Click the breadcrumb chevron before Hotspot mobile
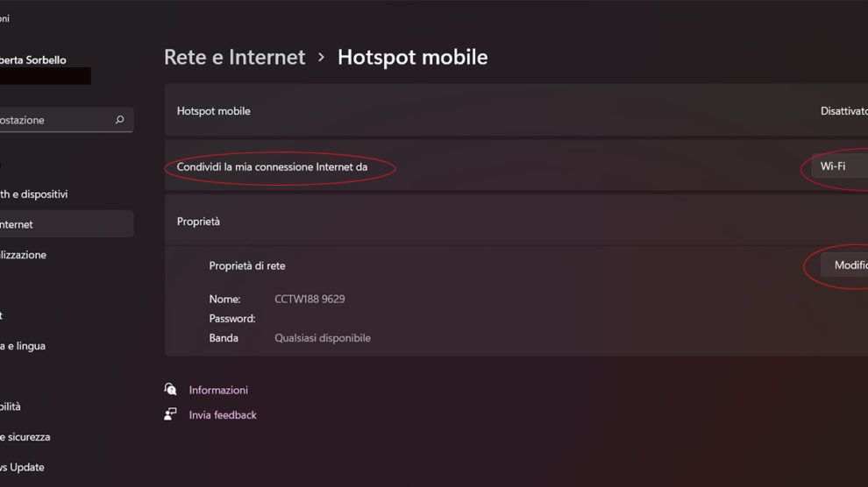 pos(321,58)
